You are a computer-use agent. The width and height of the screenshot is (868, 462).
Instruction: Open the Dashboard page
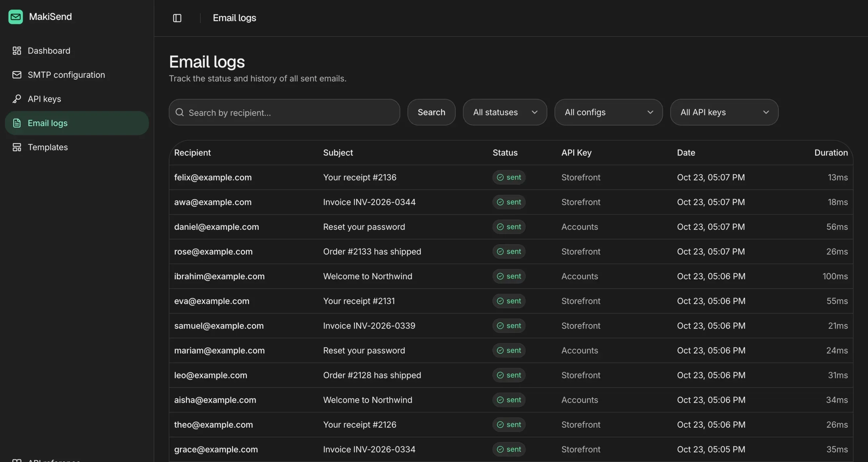[x=77, y=51]
